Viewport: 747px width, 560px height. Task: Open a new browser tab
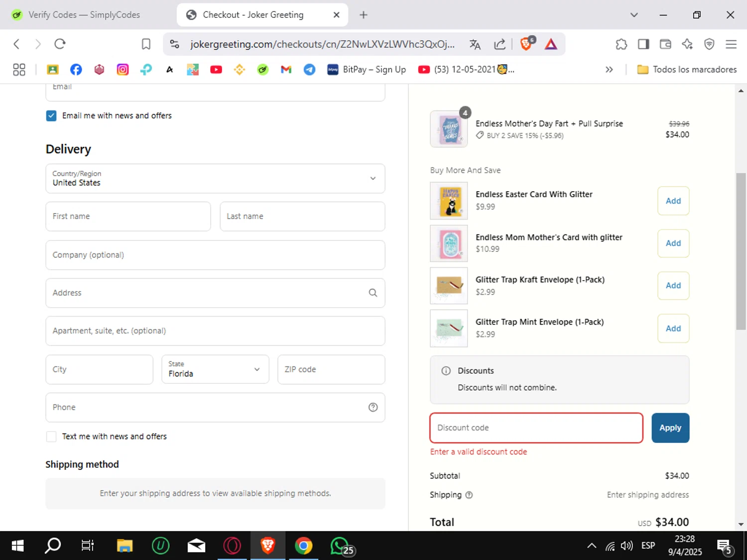(x=364, y=15)
